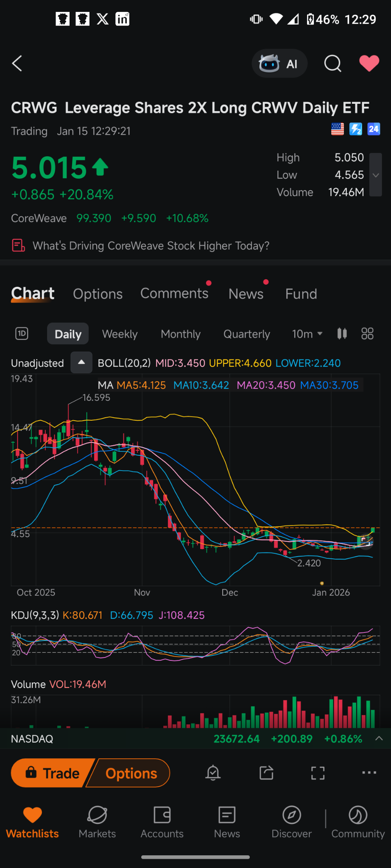Open the CoreWeave 99.390 underlying quote
391x868 pixels.
pyautogui.click(x=110, y=218)
